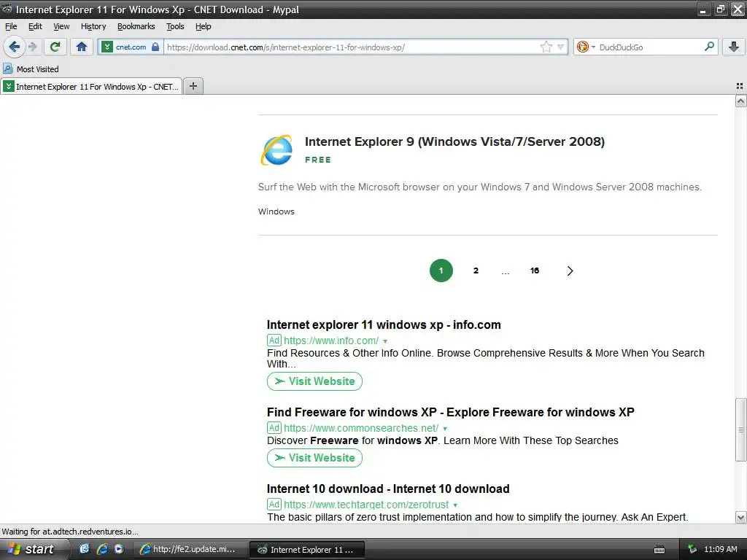Switch to fe2.update.mi taskbar window
The height and width of the screenshot is (560, 747).
tap(189, 550)
